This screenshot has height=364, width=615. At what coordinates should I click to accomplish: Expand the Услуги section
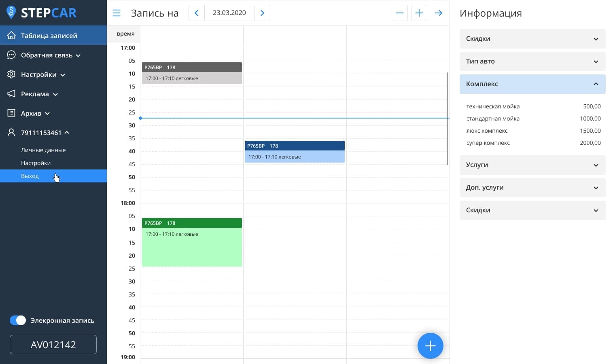pos(532,165)
